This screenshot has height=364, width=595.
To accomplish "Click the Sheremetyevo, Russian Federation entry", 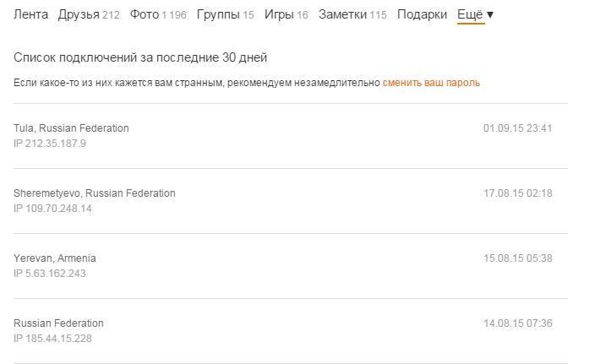I will (95, 193).
